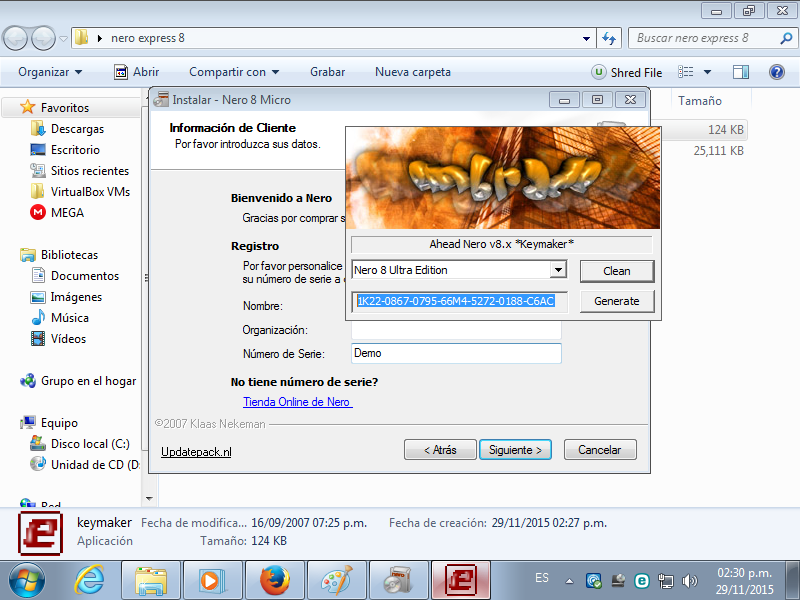Click the change view icon
Viewport: 800px width, 600px height.
(685, 72)
